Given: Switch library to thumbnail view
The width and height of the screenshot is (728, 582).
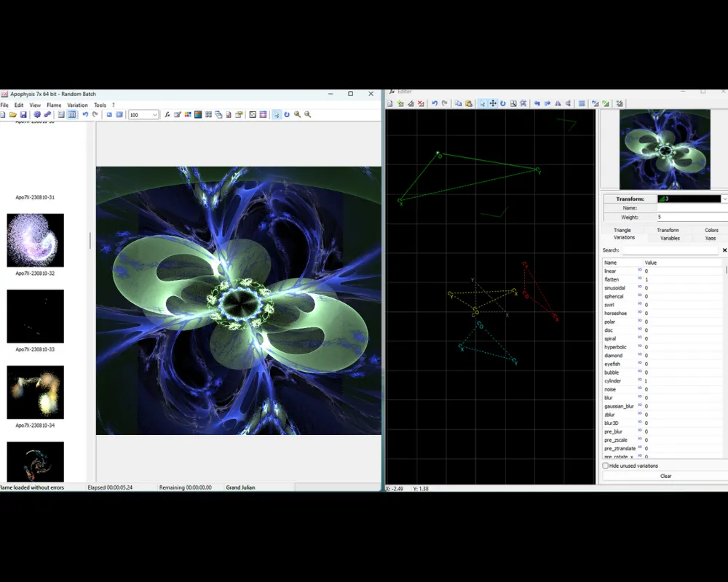Looking at the screenshot, I should tap(71, 115).
